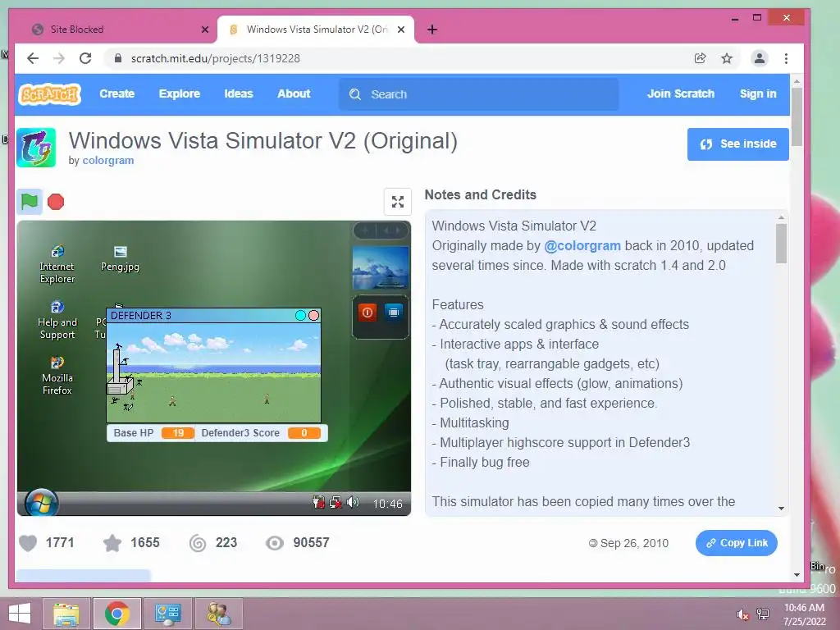This screenshot has height=630, width=840.
Task: Click Sign in link
Action: [x=758, y=94]
